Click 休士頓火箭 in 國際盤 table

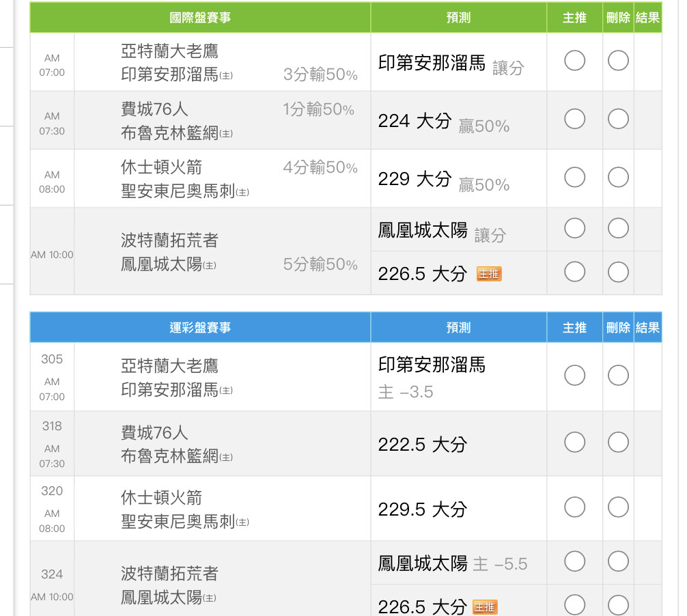tap(161, 167)
